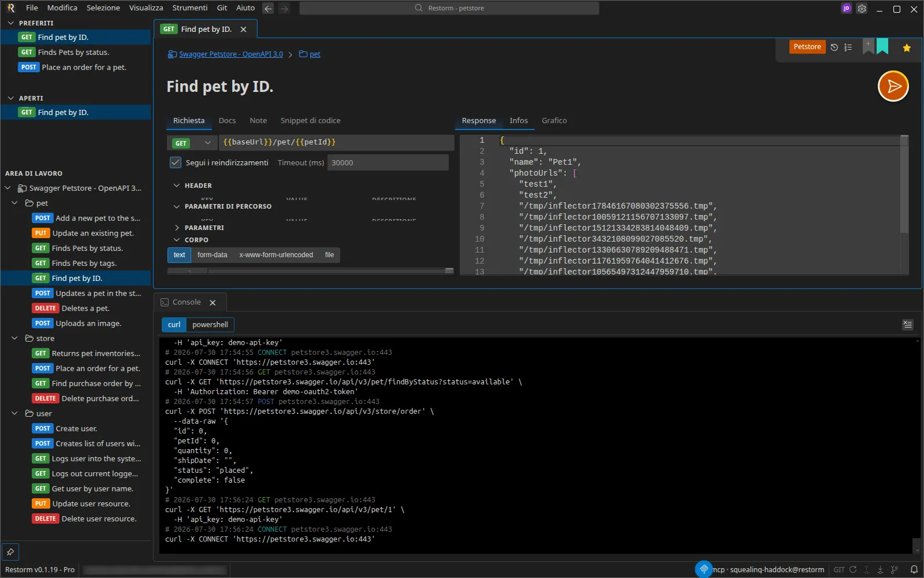Open the Selezione menu
The height and width of the screenshot is (578, 924).
pos(103,8)
